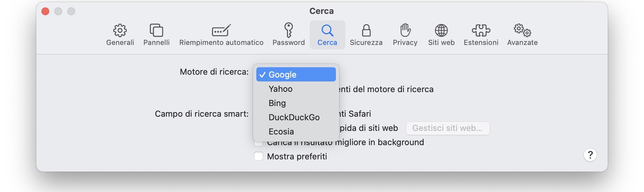
Task: Enable the Mostra preferiti checkbox
Action: click(x=259, y=156)
